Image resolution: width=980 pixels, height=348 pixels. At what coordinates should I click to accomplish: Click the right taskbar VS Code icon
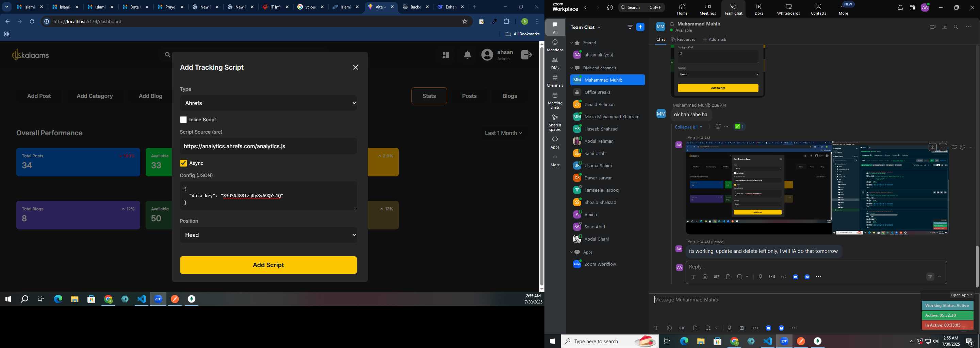coord(768,341)
